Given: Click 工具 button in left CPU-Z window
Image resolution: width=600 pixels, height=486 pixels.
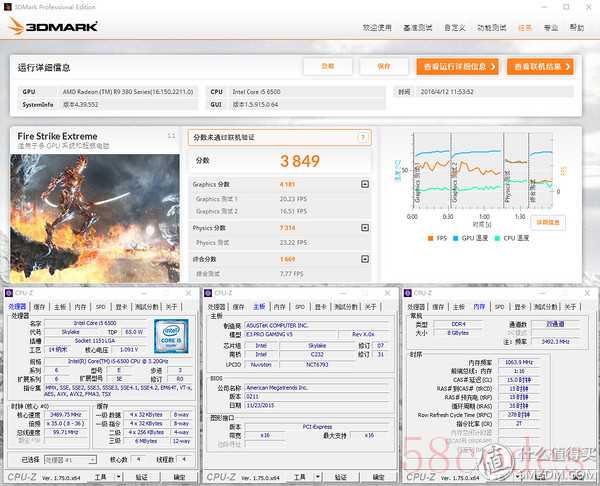Looking at the screenshot, I should coord(101,477).
